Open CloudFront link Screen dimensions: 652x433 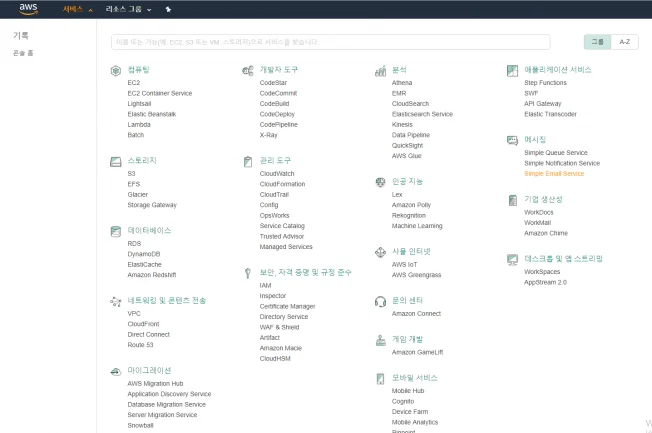(143, 324)
